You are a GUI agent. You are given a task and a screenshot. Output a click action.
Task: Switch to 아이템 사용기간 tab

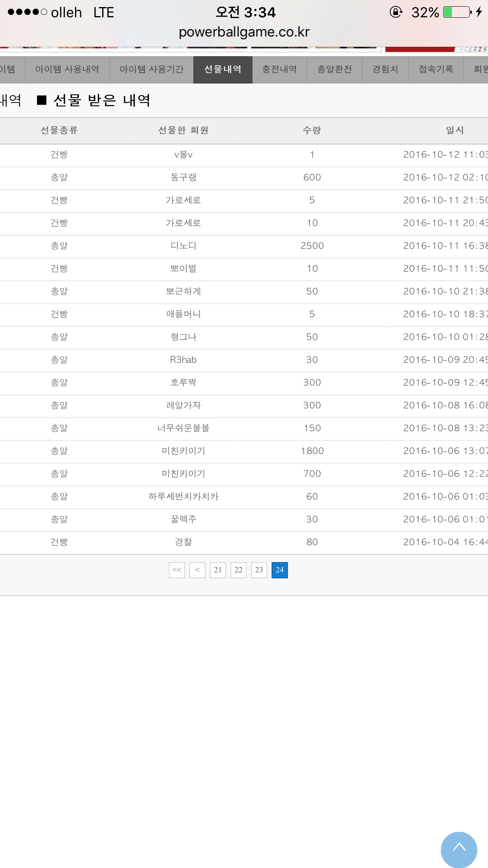pyautogui.click(x=152, y=70)
